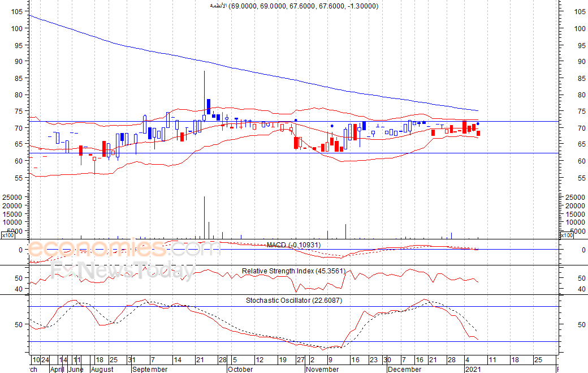Click the MACD (-0.10931) indicator label
The height and width of the screenshot is (373, 588).
tap(293, 245)
